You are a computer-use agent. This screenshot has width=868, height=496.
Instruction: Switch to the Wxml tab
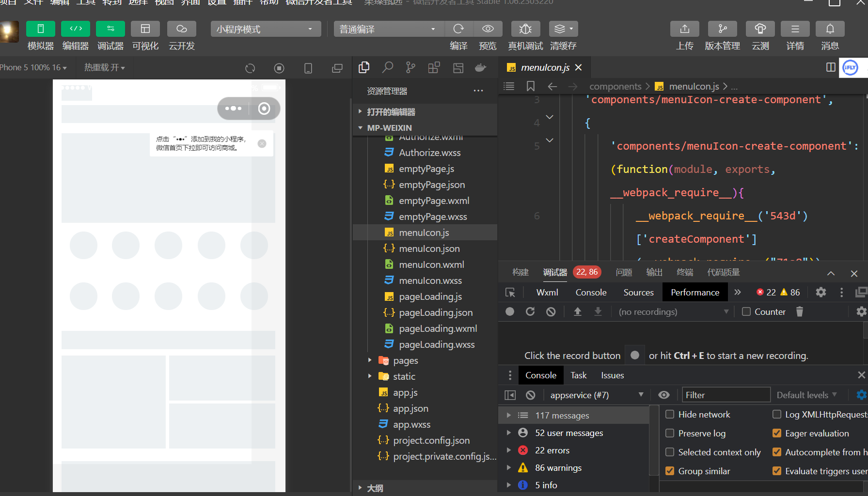coord(547,292)
